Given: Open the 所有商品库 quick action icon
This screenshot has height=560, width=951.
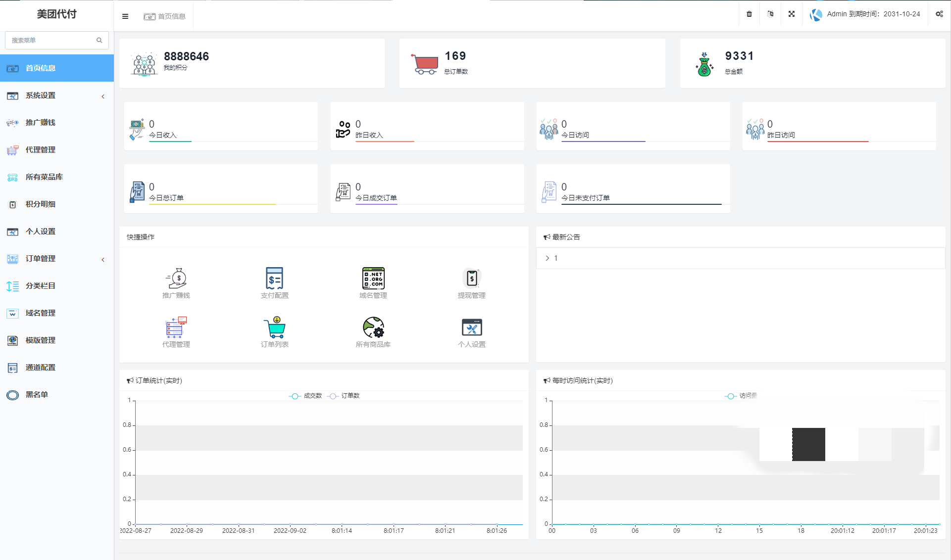Looking at the screenshot, I should click(x=373, y=327).
